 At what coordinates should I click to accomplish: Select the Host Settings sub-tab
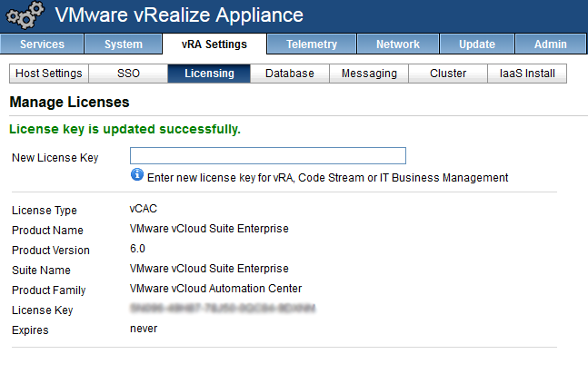(x=47, y=74)
